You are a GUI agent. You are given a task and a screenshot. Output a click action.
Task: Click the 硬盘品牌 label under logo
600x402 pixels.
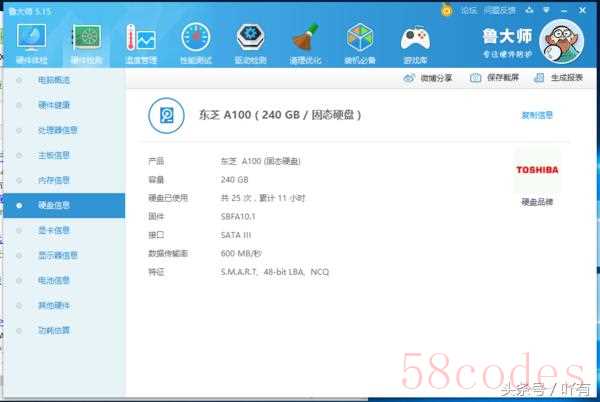(x=537, y=202)
